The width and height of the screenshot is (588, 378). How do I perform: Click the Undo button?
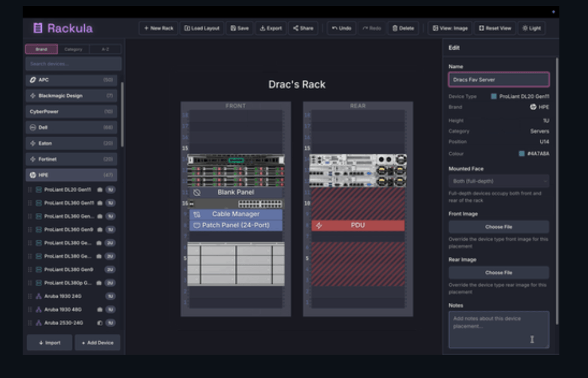[x=341, y=28]
